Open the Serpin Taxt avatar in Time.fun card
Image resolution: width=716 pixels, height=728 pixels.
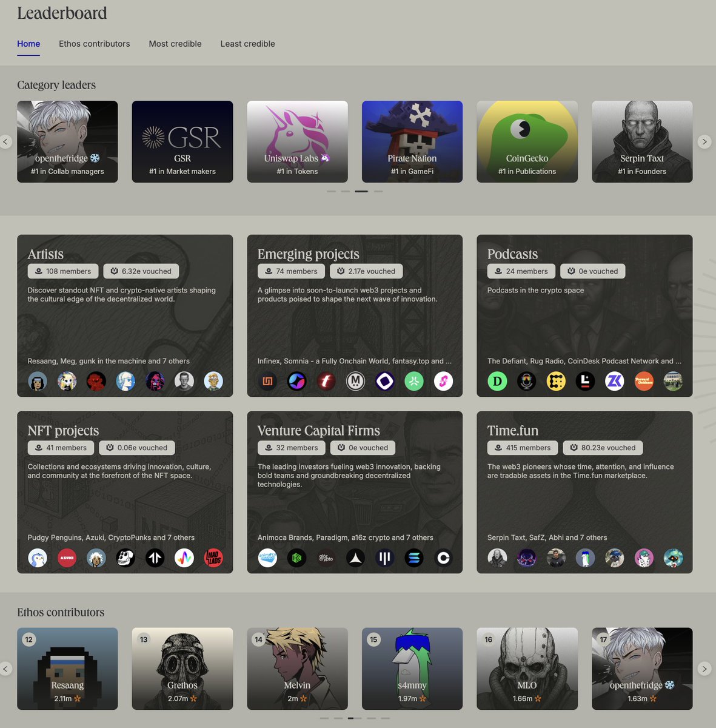(497, 558)
